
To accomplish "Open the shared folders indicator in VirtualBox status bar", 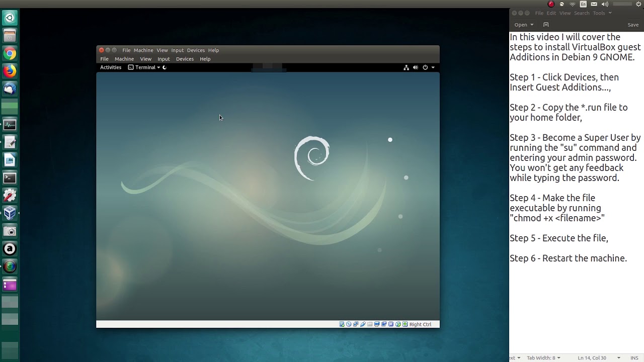I will pyautogui.click(x=370, y=324).
